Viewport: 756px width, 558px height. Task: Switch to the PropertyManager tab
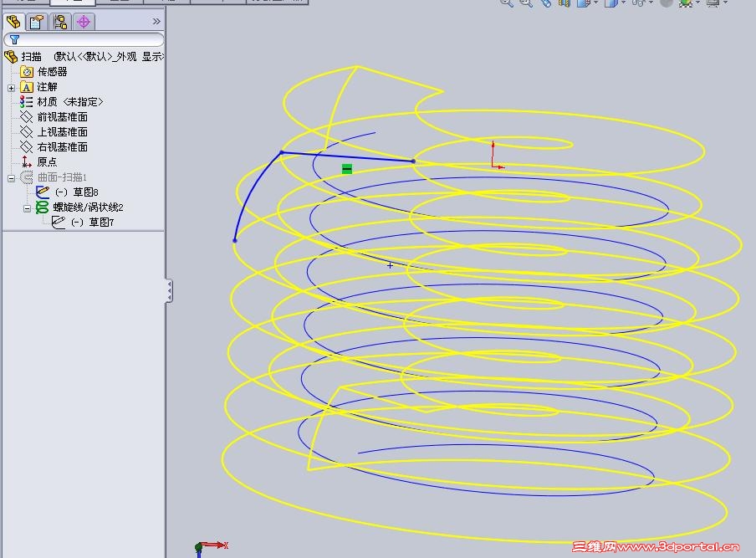coord(37,22)
